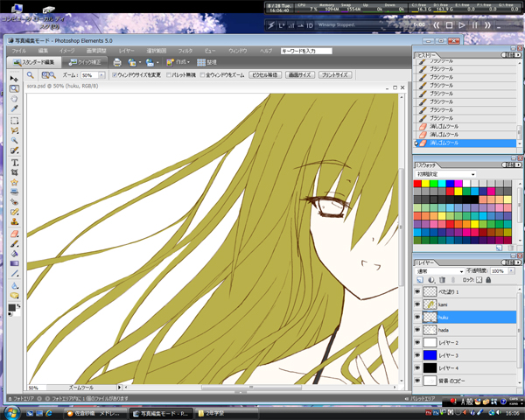Screen dimensions: 525x420
Task: Click the 画面サイズ (Fit Screen) button
Action: click(x=300, y=75)
